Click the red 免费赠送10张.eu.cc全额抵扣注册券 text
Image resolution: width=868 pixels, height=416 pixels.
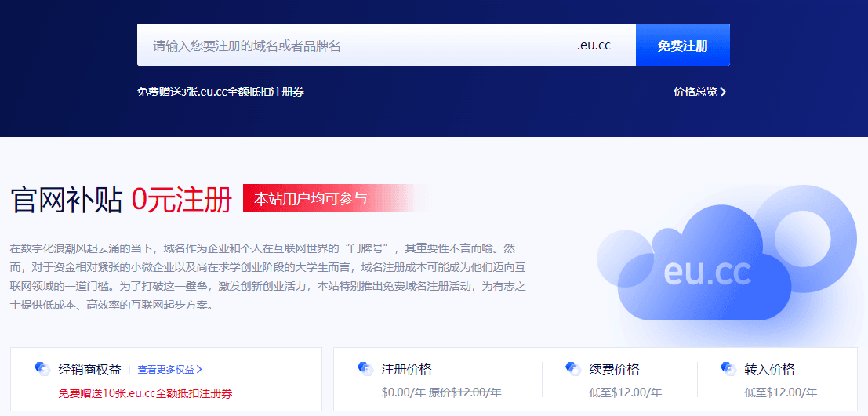tap(145, 394)
